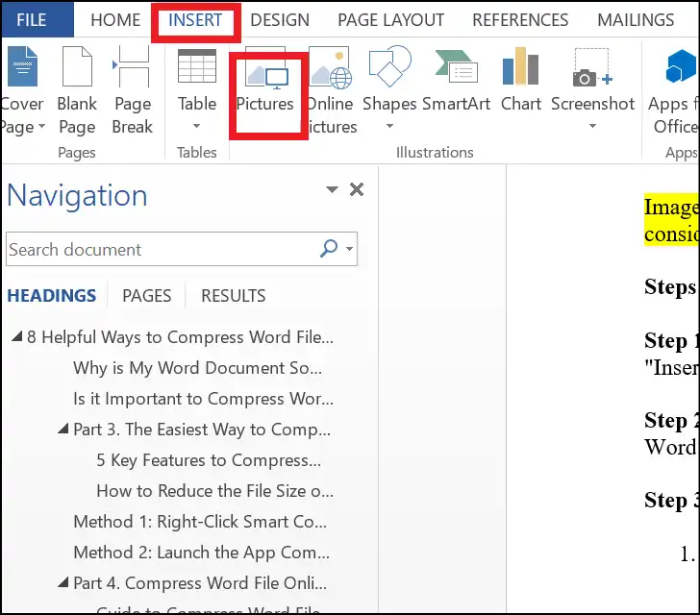Select 'Part 4. Compress Word File Onli' heading

coord(200,583)
